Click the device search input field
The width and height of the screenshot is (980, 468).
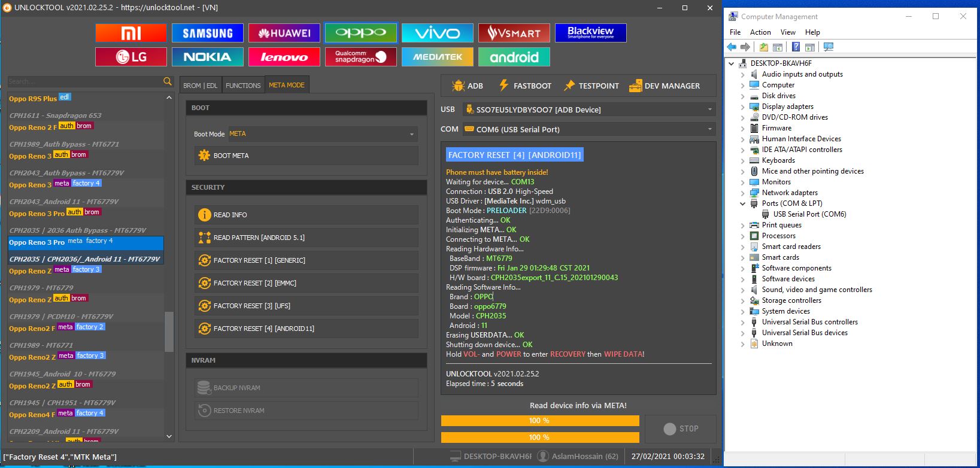point(84,81)
